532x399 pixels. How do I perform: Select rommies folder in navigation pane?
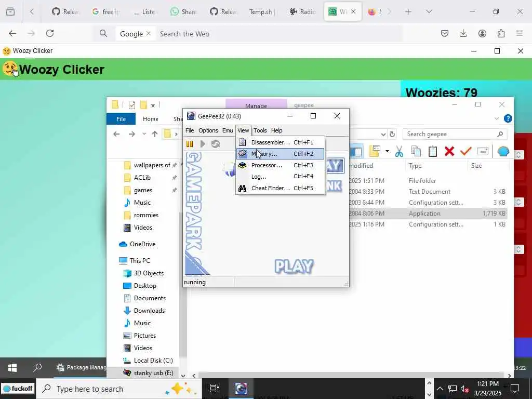click(x=146, y=215)
